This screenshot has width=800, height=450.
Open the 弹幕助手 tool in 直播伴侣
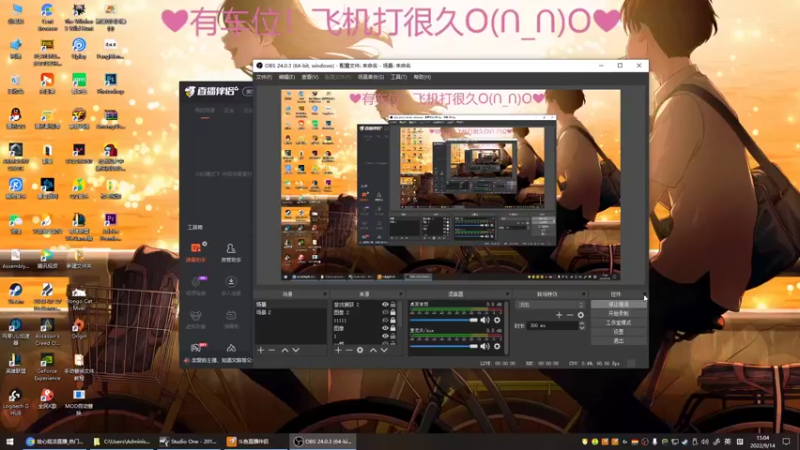click(x=196, y=252)
